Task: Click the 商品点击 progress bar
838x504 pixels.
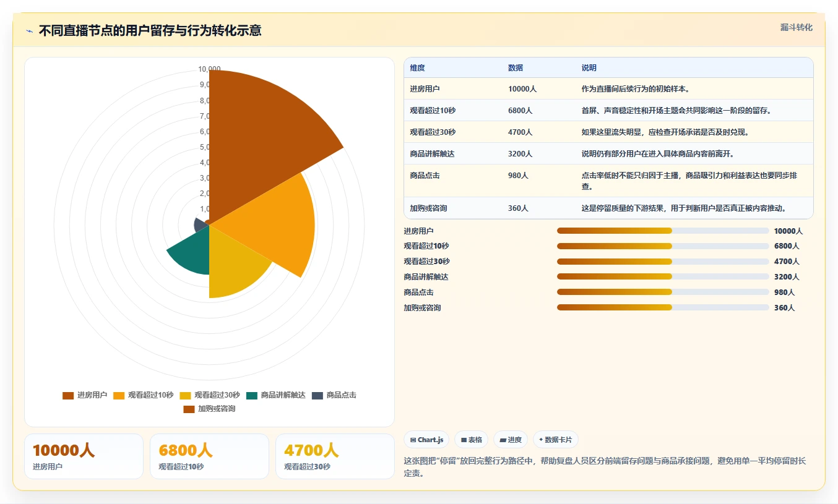Action: pyautogui.click(x=663, y=292)
